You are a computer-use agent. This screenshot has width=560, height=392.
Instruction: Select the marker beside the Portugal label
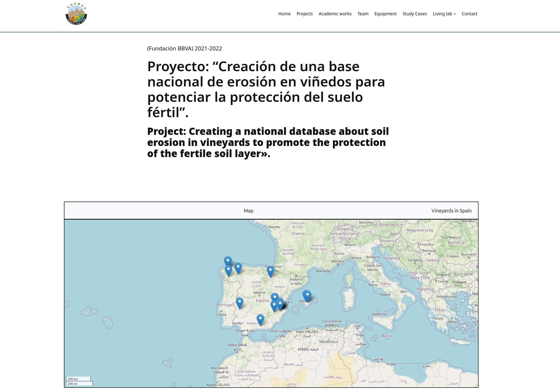(x=240, y=303)
